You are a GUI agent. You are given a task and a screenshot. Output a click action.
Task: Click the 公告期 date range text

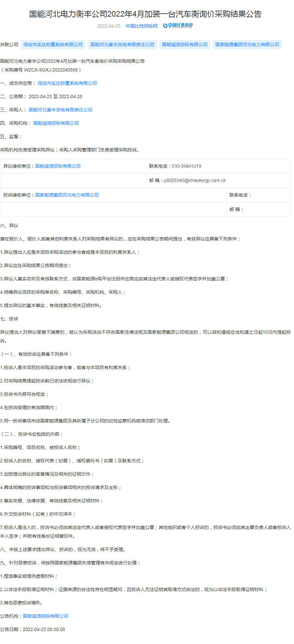55,97
